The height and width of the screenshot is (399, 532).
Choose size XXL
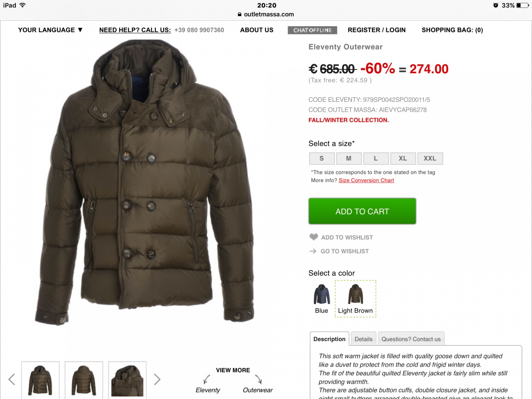coord(430,158)
